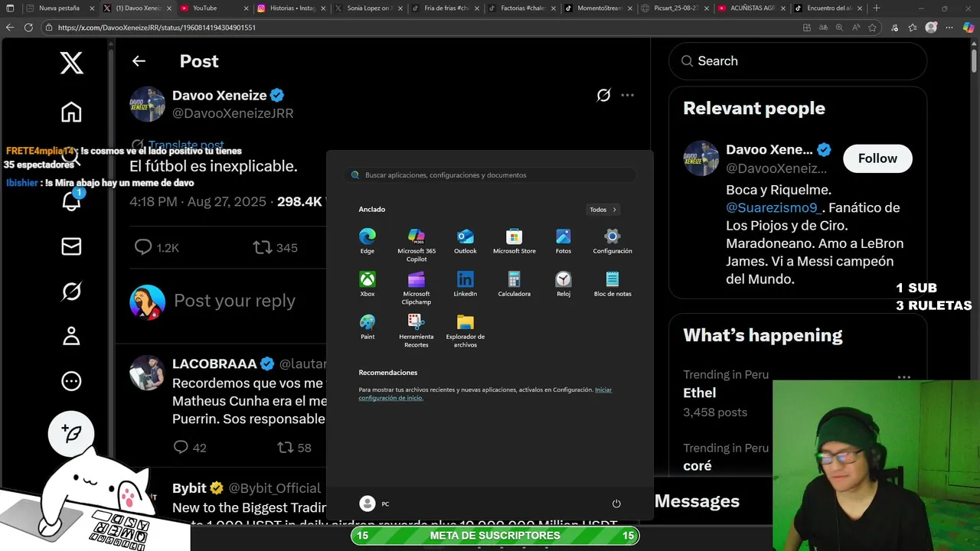Open Bloc de notas
Image resolution: width=980 pixels, height=551 pixels.
612,283
